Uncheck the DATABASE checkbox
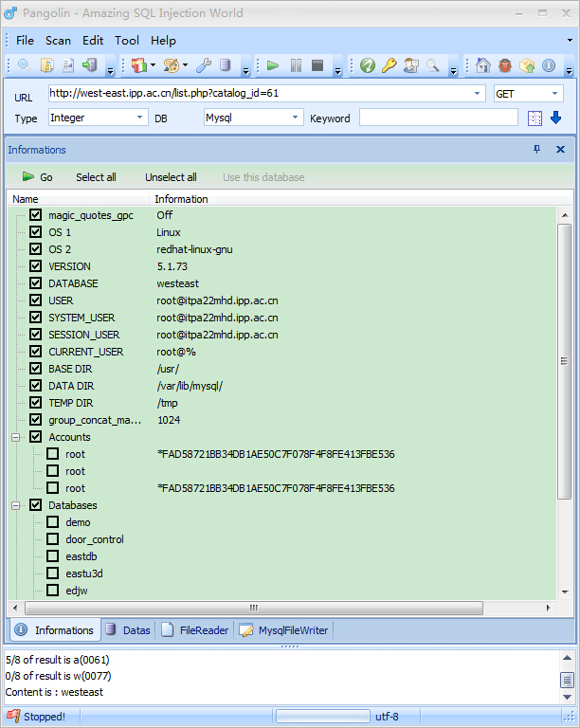The width and height of the screenshot is (580, 728). tap(36, 283)
